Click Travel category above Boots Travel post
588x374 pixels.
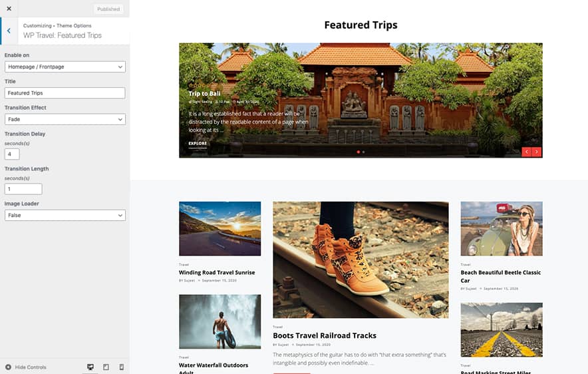coord(277,327)
